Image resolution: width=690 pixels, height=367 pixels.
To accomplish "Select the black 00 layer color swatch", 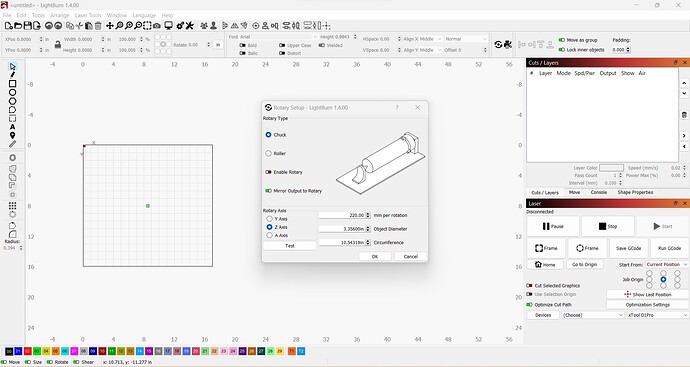I will (9, 351).
